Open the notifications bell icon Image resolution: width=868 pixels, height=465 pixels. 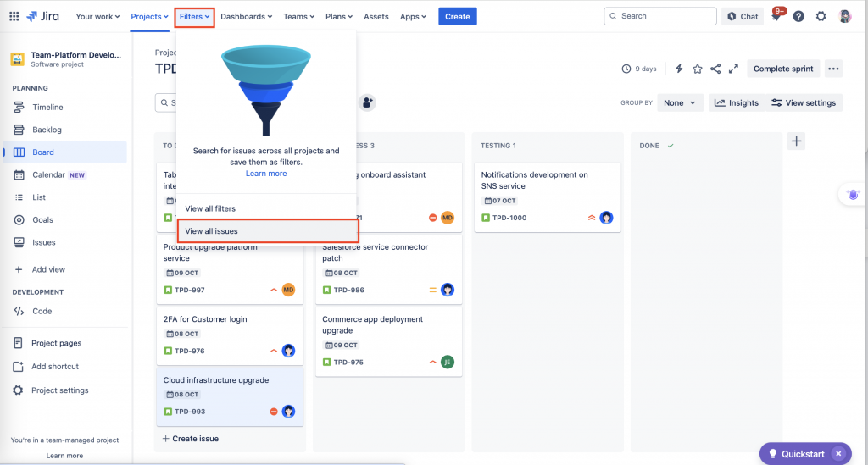[776, 17]
